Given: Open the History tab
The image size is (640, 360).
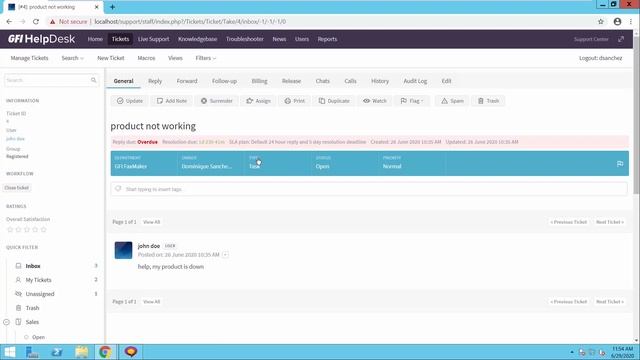Looking at the screenshot, I should (380, 81).
